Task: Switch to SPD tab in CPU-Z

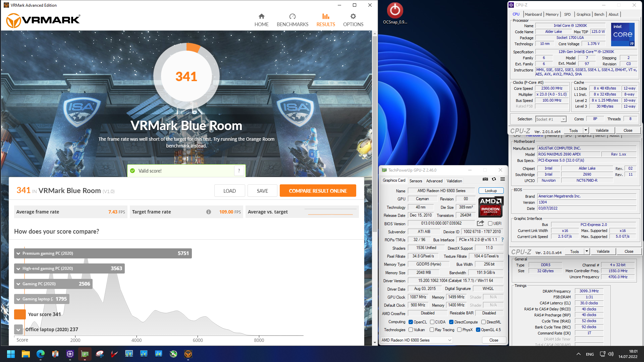Action: (567, 14)
